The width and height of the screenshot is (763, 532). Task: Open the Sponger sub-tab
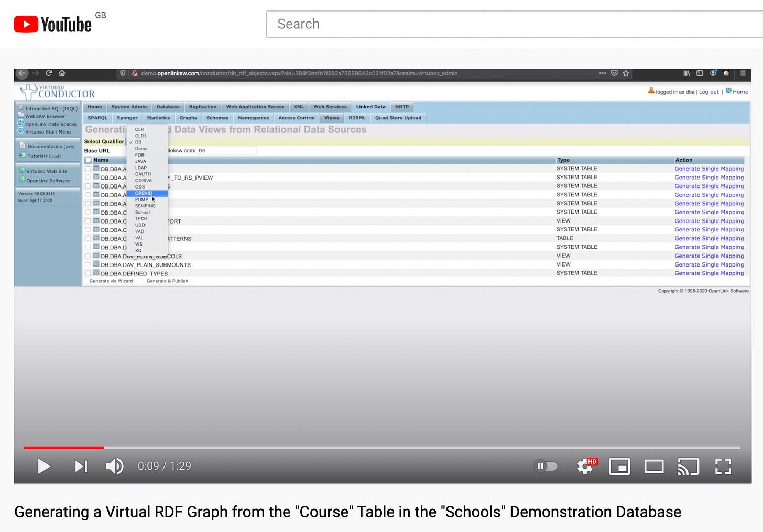(127, 118)
